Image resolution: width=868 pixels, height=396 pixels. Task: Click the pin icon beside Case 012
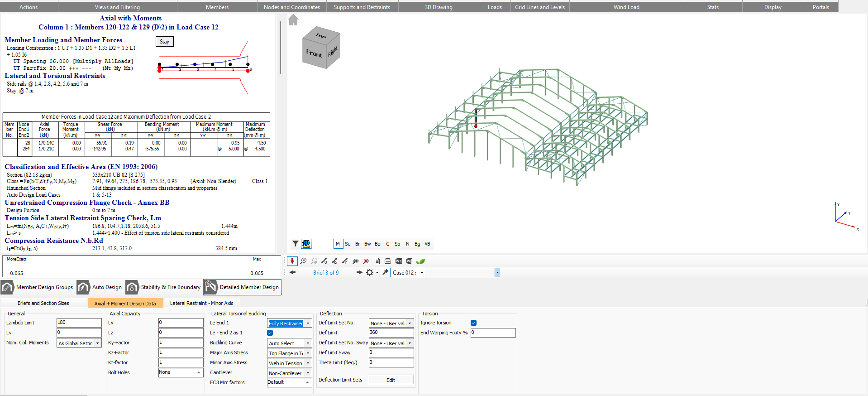[x=385, y=272]
